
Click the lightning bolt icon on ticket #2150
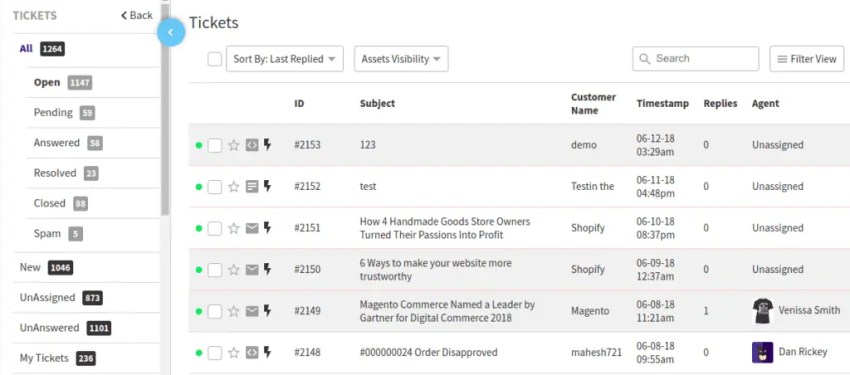point(267,269)
